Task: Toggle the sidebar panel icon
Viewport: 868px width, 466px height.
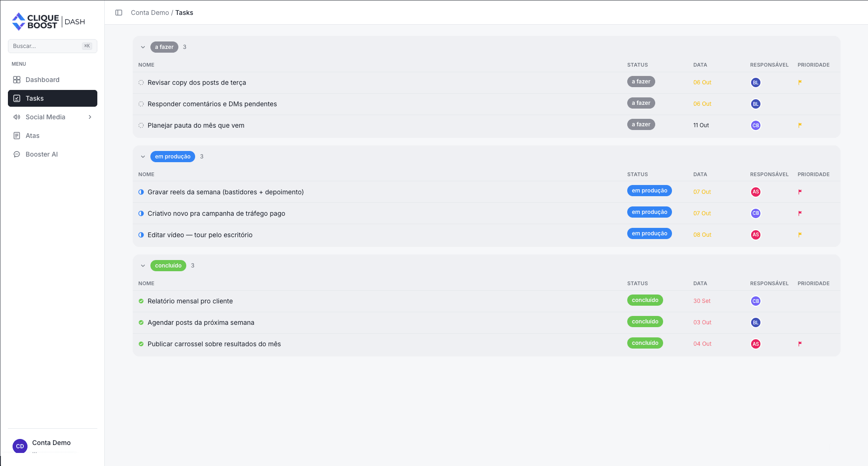Action: 119,13
